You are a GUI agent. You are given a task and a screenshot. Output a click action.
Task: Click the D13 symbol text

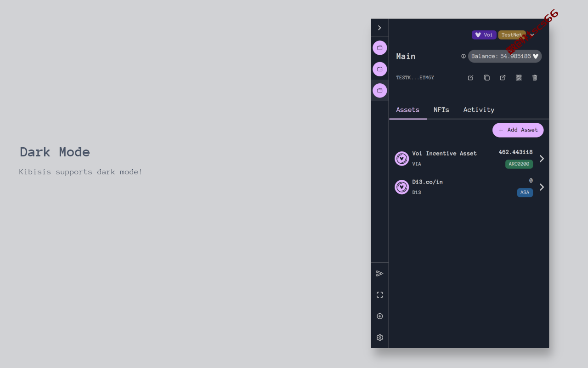(x=417, y=193)
